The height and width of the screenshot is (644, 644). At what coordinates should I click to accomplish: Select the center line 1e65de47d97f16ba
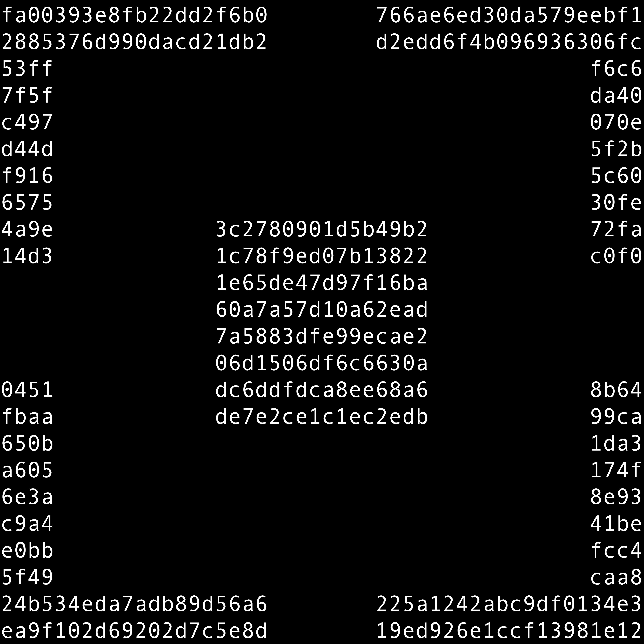[322, 283]
